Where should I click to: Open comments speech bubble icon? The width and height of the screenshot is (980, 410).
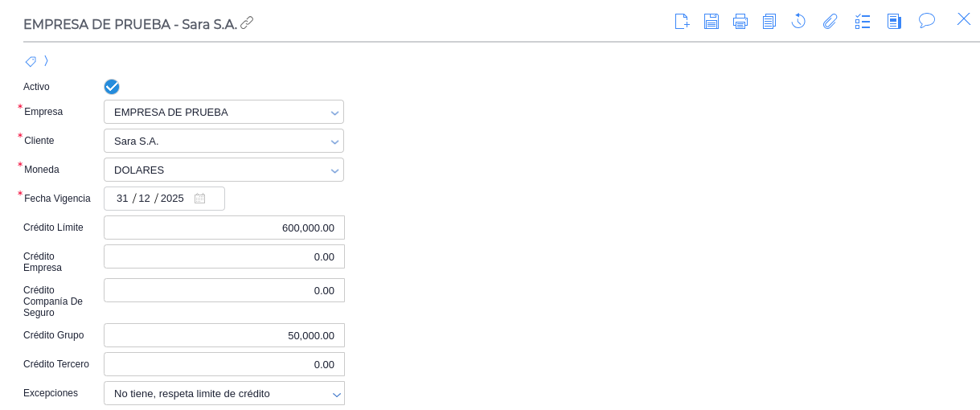coord(927,20)
